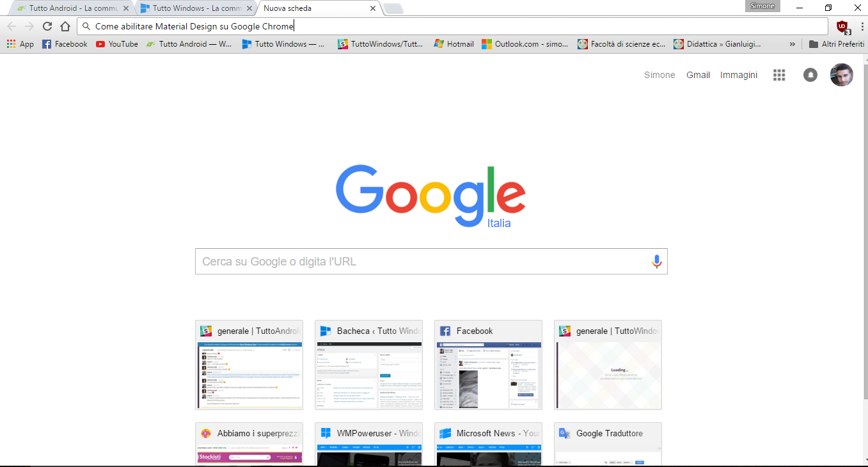Open the generale | TuttoAndroid thumbnail
Image resolution: width=868 pixels, height=467 pixels.
[x=249, y=365]
